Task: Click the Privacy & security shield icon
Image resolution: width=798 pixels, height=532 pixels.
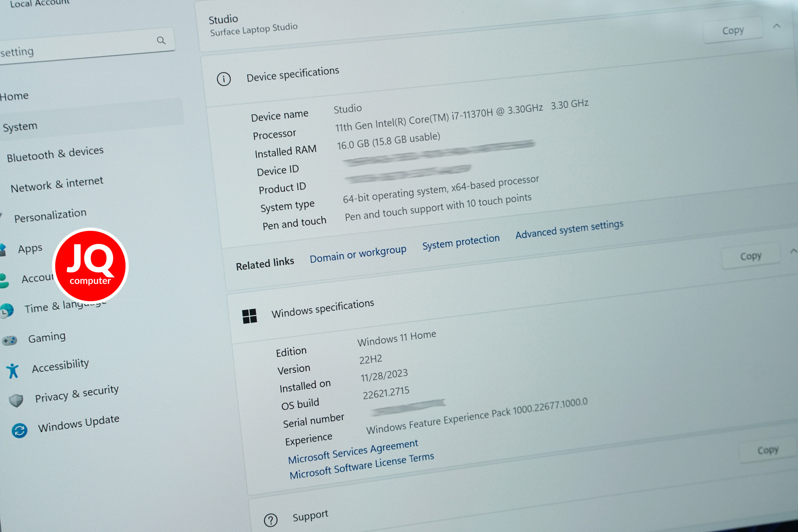Action: 16,400
